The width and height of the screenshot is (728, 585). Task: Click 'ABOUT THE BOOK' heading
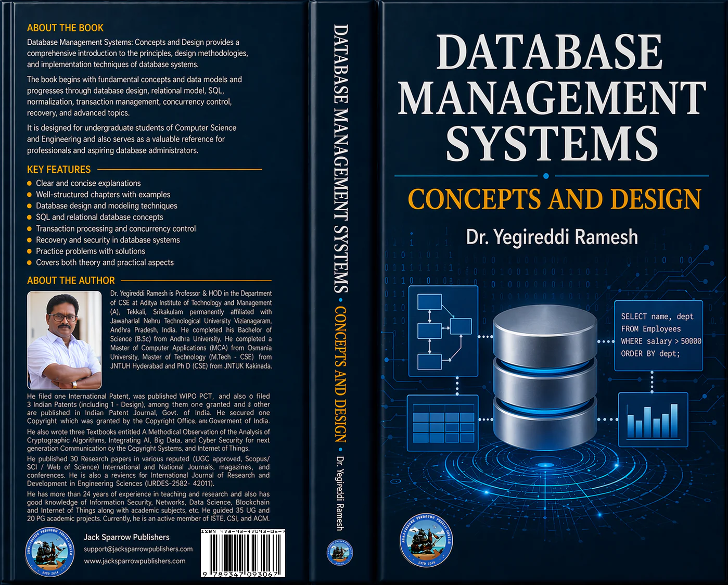(65, 28)
